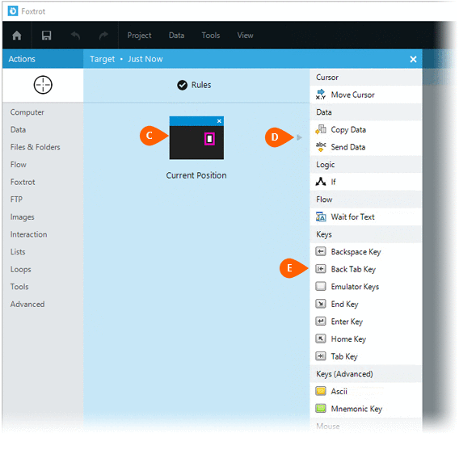
Task: Click the gray expand arrow beside actions list
Action: 299,137
